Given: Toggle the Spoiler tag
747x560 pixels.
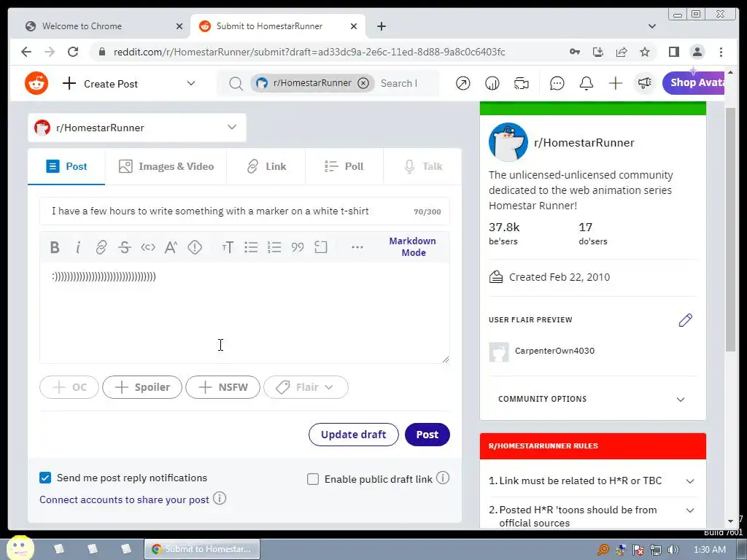Looking at the screenshot, I should 142,387.
